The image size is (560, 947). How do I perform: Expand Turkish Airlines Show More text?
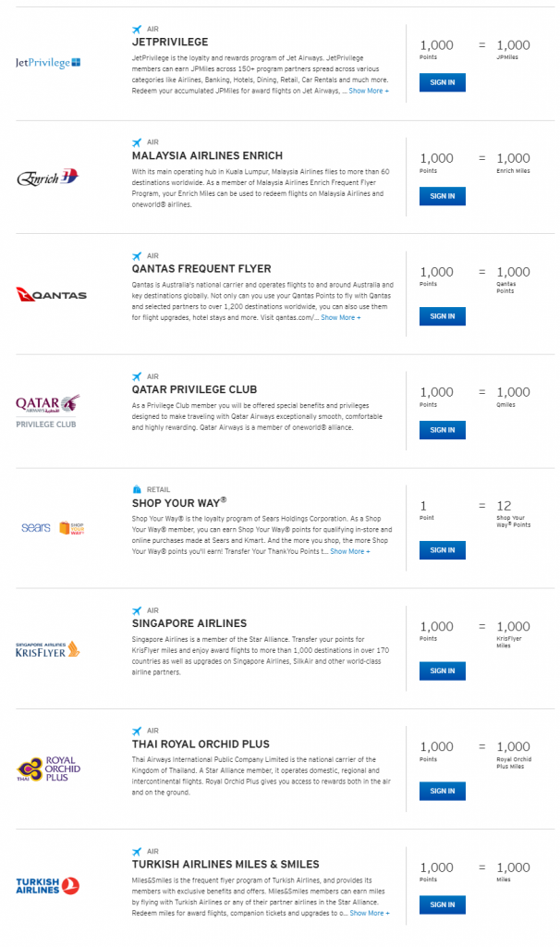370,913
